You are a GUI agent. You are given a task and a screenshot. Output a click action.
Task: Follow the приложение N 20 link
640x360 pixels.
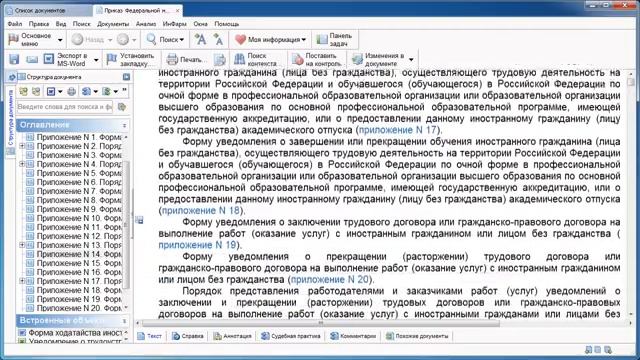(x=329, y=280)
